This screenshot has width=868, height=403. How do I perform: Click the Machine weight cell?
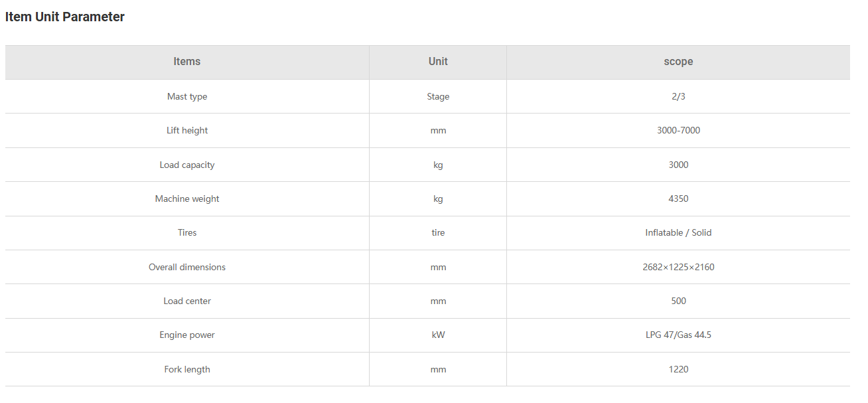tap(187, 199)
